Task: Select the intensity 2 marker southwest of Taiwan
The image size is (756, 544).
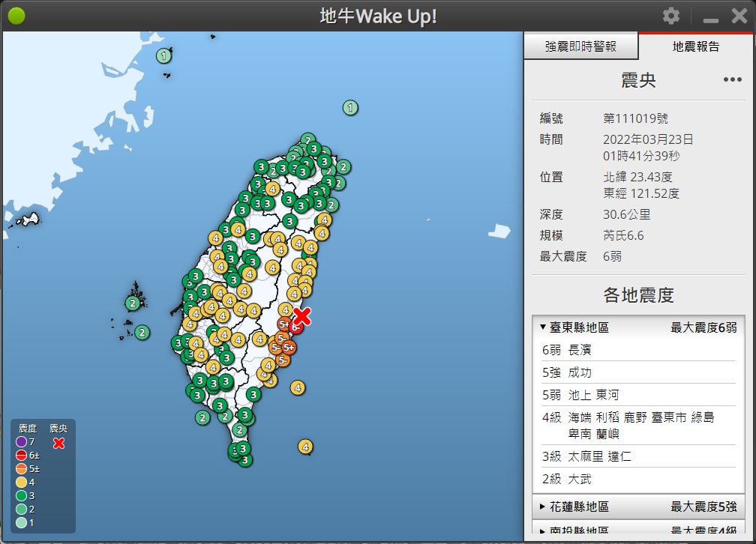Action: pos(202,417)
